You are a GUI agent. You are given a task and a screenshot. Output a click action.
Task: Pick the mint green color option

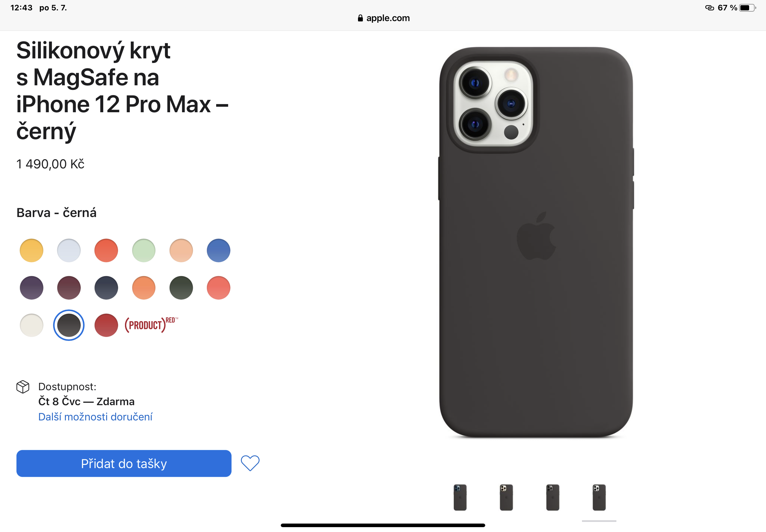[144, 250]
